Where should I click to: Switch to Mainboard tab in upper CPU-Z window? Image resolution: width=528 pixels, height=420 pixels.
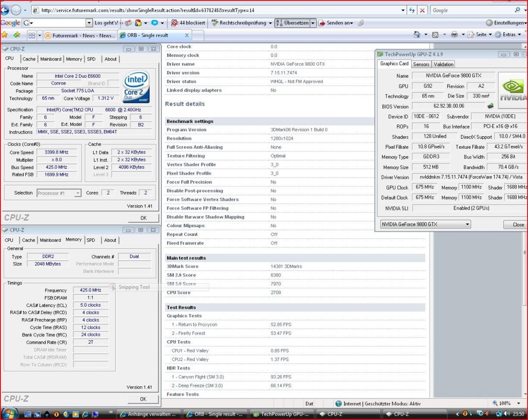point(50,59)
